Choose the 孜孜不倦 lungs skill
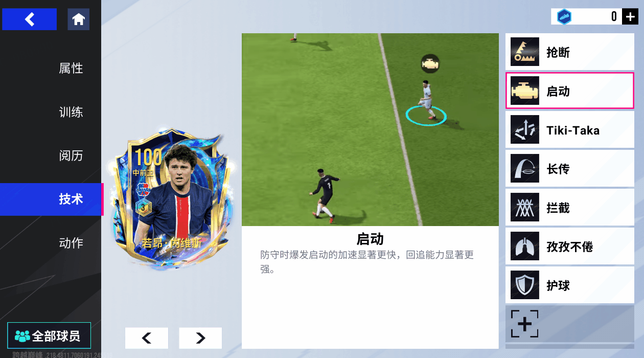The image size is (644, 358). (x=570, y=246)
